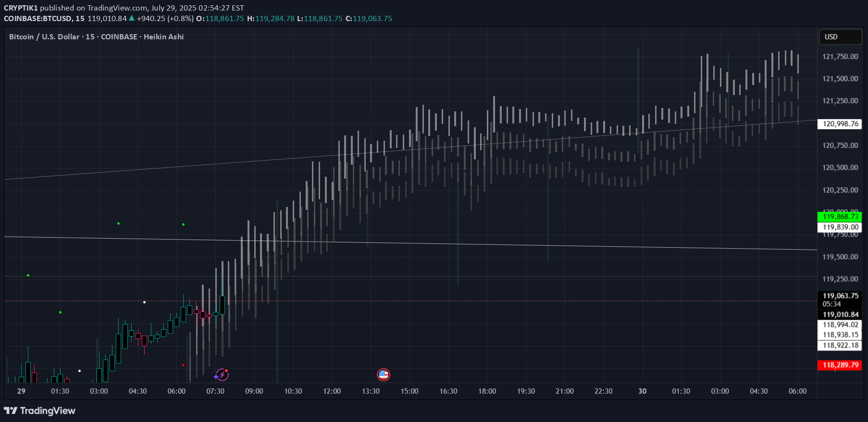The image size is (868, 422).
Task: Click the 29 date axis label
Action: (x=21, y=391)
